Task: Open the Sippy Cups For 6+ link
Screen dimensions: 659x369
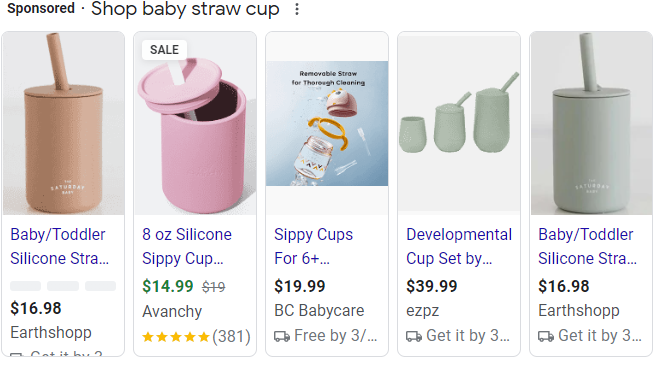Action: [x=314, y=246]
